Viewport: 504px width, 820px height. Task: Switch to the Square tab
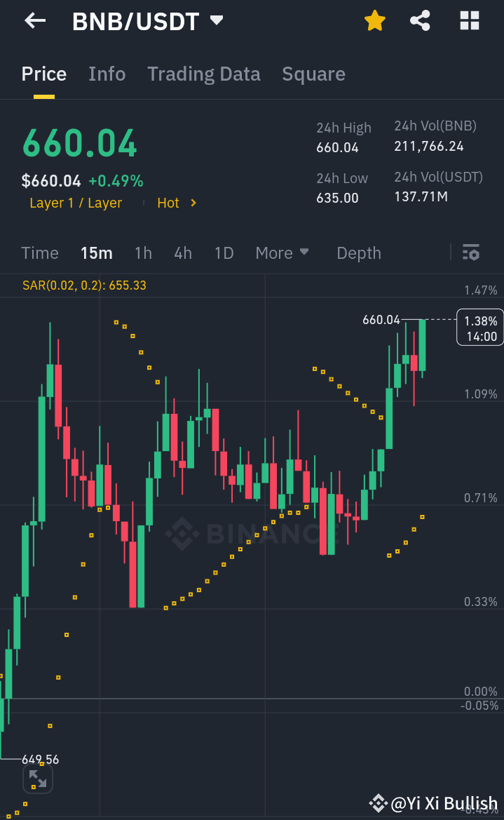(313, 74)
